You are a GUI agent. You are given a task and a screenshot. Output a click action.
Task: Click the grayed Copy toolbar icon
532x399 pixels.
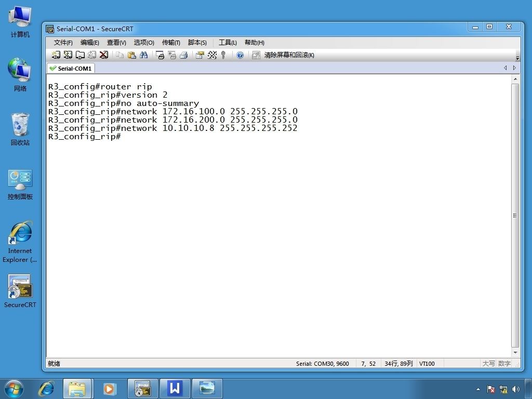click(x=119, y=55)
